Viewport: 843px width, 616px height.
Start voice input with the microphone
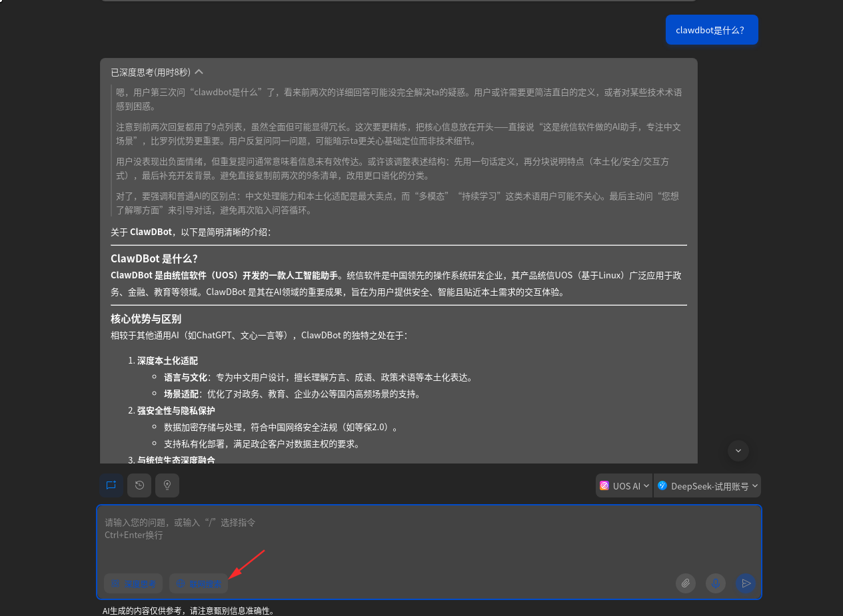click(x=716, y=583)
